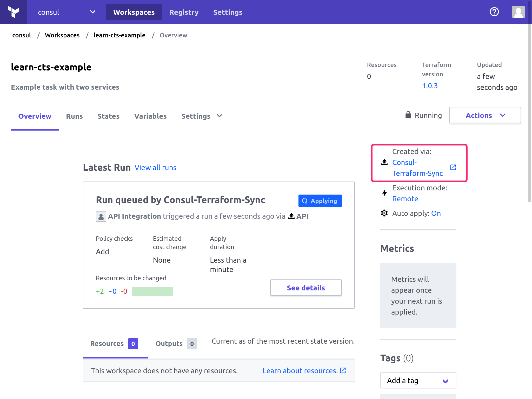Click learn-cts-example in the breadcrumb
This screenshot has width=532, height=399.
[119, 35]
